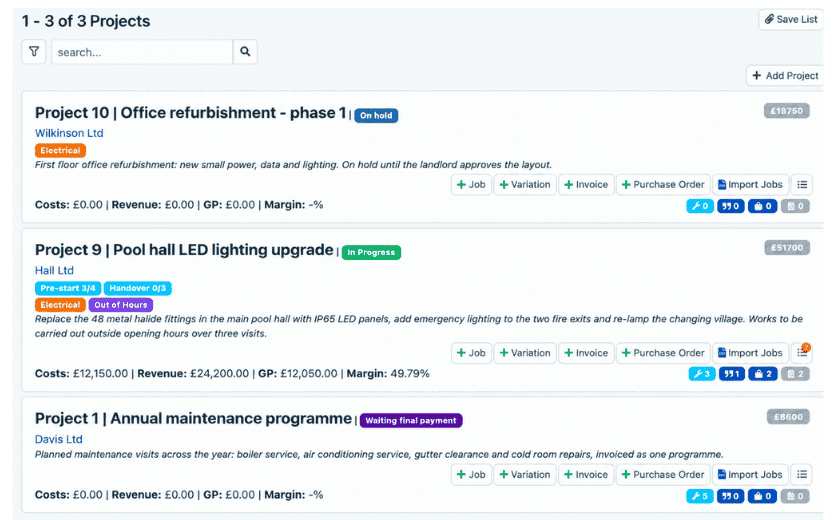Screen dimensions: 840x520
Task: Click the £18750 value badge
Action: coord(786,111)
